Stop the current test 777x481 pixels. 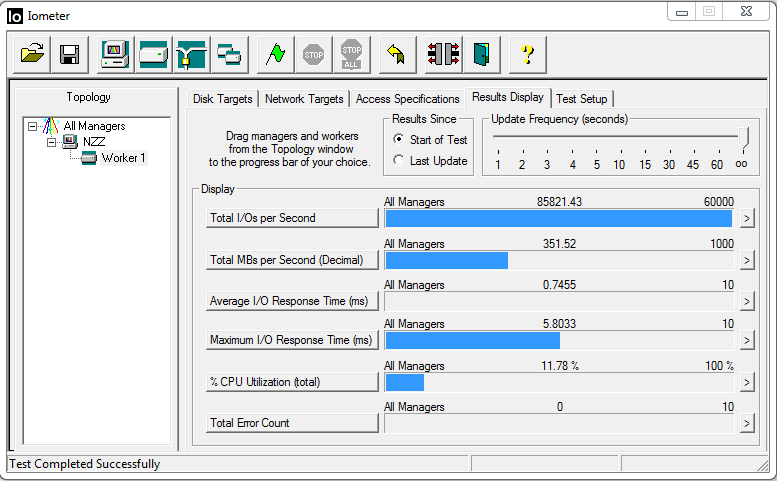click(314, 54)
